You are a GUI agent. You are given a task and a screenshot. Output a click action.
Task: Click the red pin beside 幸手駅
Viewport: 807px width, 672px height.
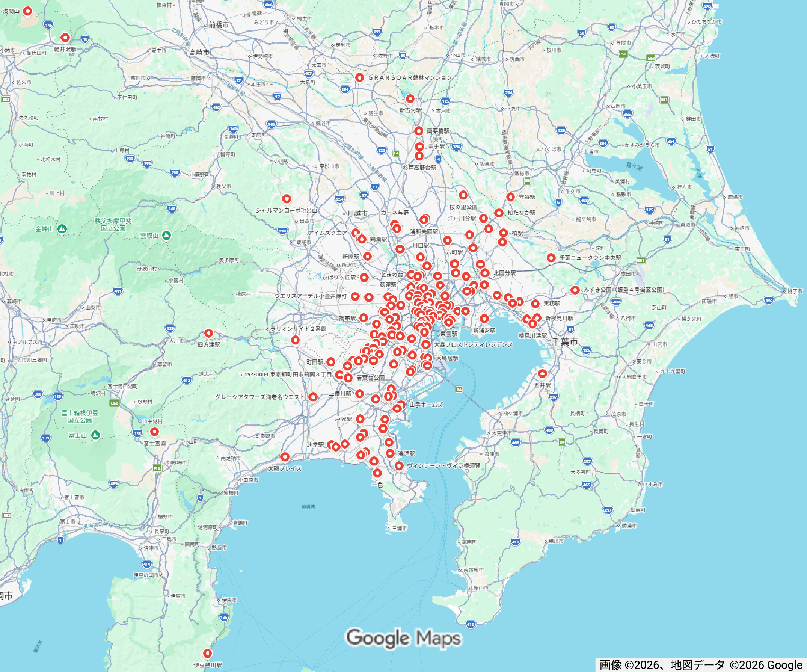pyautogui.click(x=419, y=146)
